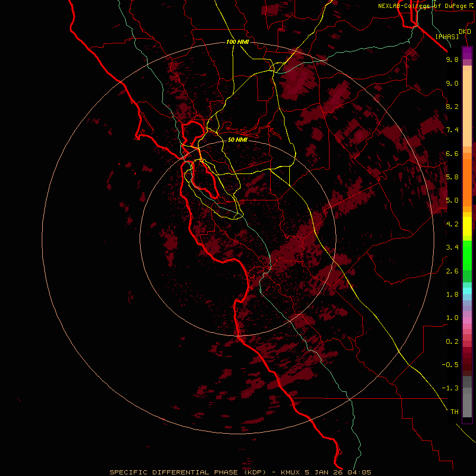This screenshot has width=476, height=476.
Task: Click the 3.4 legend value
Action: (452, 248)
